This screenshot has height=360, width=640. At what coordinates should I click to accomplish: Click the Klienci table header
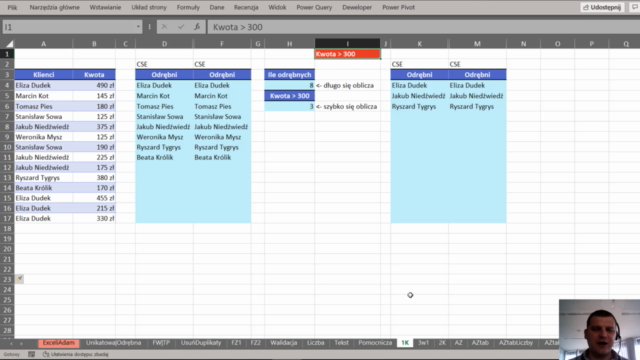pyautogui.click(x=44, y=75)
